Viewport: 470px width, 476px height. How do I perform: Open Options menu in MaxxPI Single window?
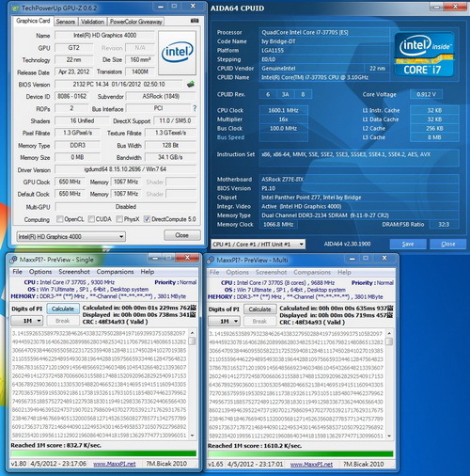point(40,272)
